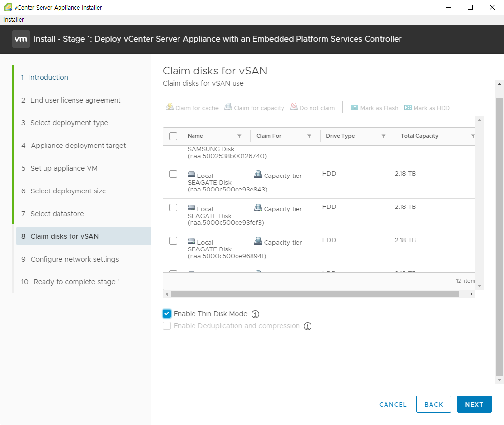This screenshot has width=504, height=425.
Task: Uncheck Enable Thin Disk Mode
Action: pyautogui.click(x=167, y=314)
